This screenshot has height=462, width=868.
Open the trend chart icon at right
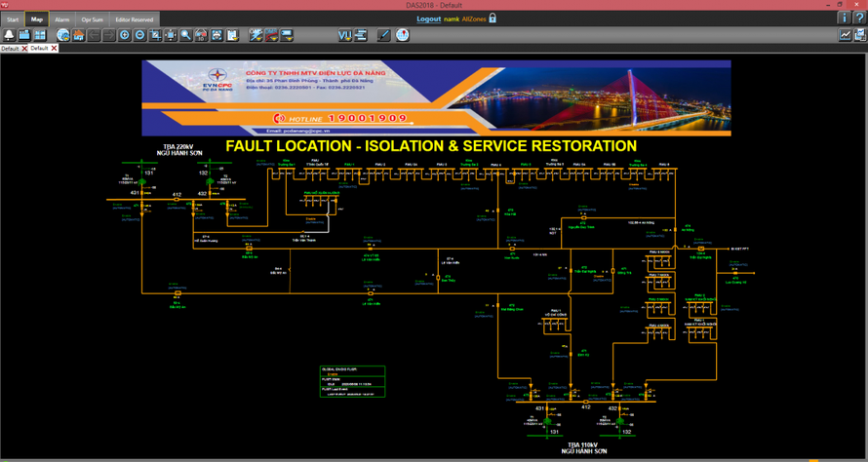[845, 35]
